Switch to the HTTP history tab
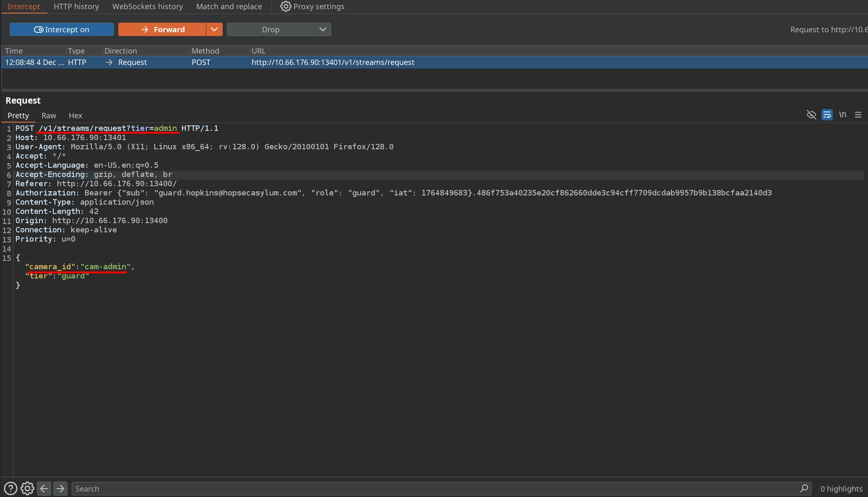The width and height of the screenshot is (868, 497). pyautogui.click(x=76, y=7)
